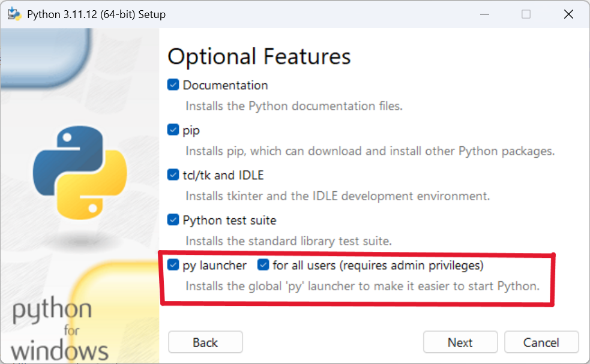Click the 'Python 3.11.12 (64-bit) Setup' title text

point(96,14)
